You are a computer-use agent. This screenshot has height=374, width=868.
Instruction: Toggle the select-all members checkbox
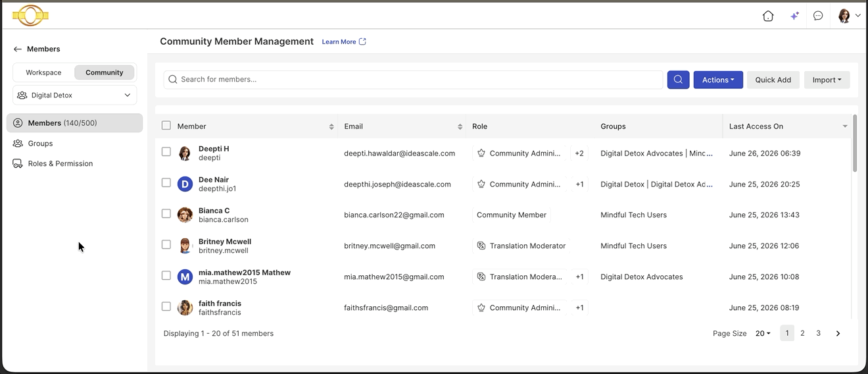click(166, 126)
